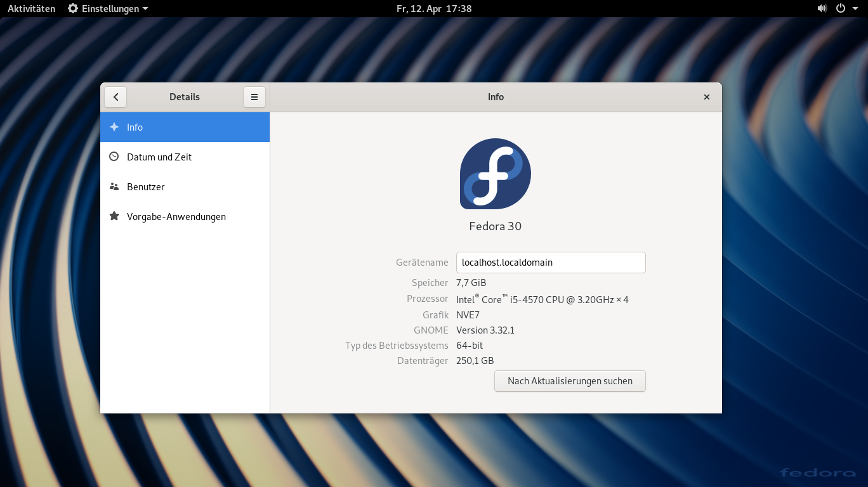The height and width of the screenshot is (487, 868).
Task: Click the Einstellungen gear icon in top bar
Action: (73, 8)
